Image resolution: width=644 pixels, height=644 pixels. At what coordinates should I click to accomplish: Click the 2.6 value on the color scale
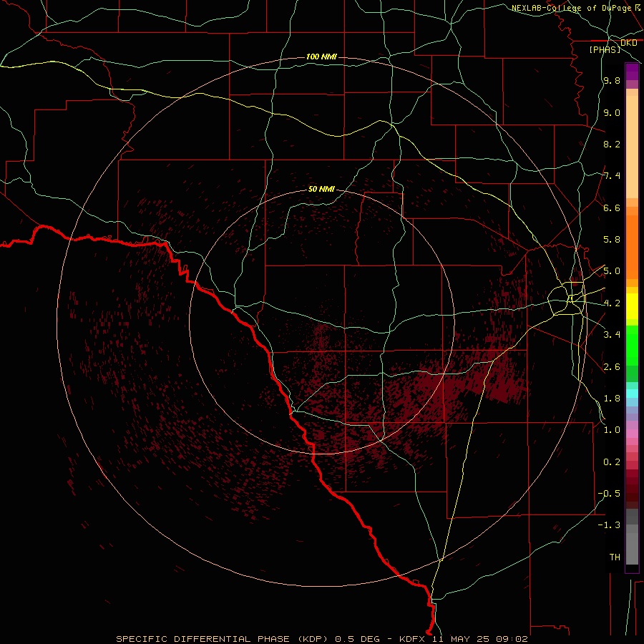point(612,367)
